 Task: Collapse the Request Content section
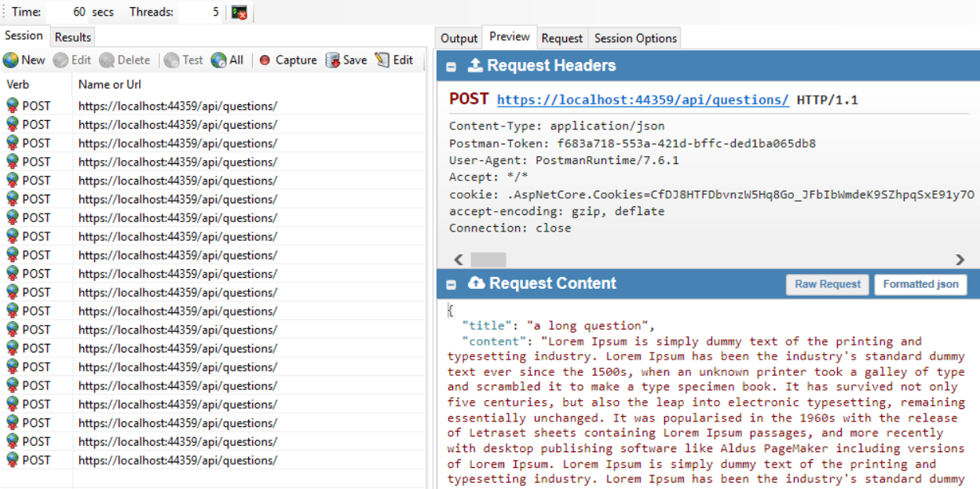452,284
